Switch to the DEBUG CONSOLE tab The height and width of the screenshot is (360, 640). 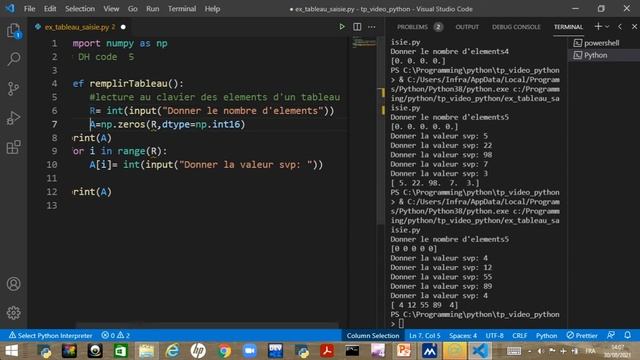pyautogui.click(x=516, y=27)
